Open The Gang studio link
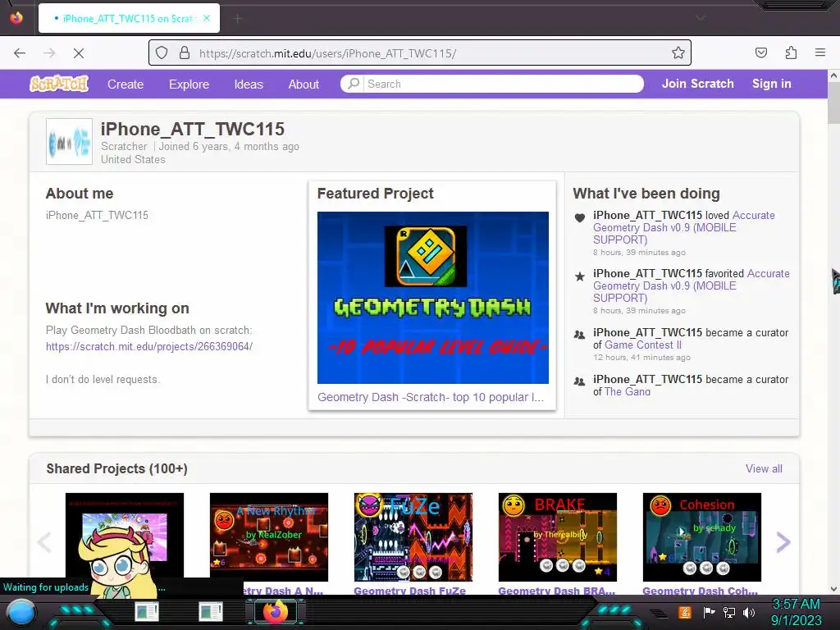Screen dimensions: 840x630 (628, 391)
